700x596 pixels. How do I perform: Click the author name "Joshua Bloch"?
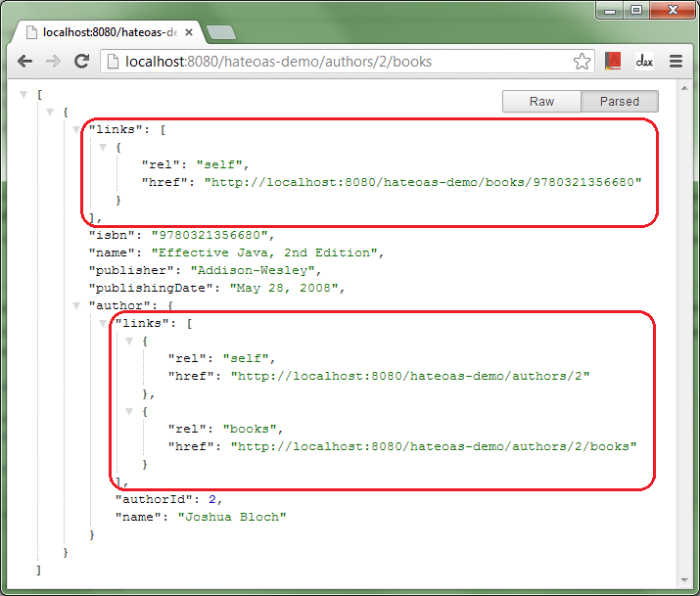pyautogui.click(x=232, y=517)
